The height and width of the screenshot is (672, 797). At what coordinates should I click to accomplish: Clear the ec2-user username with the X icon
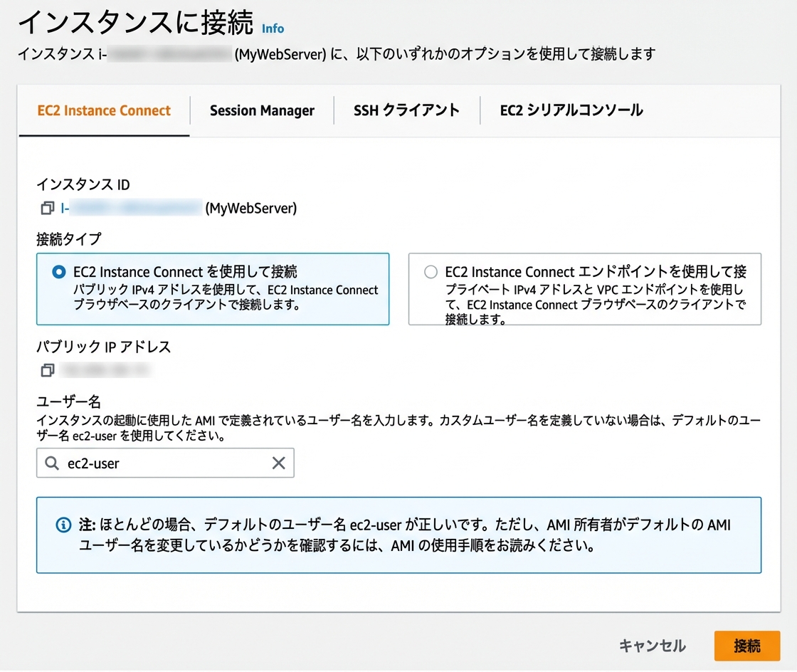tap(278, 463)
